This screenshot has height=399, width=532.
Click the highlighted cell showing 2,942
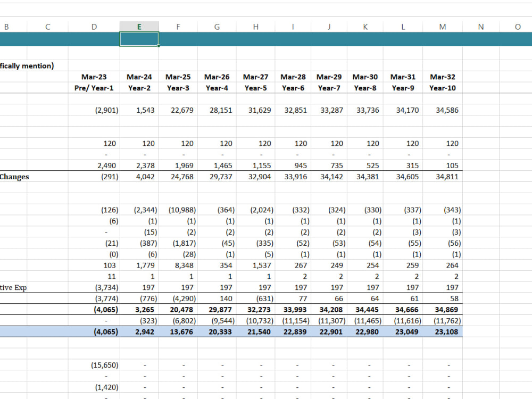click(139, 332)
